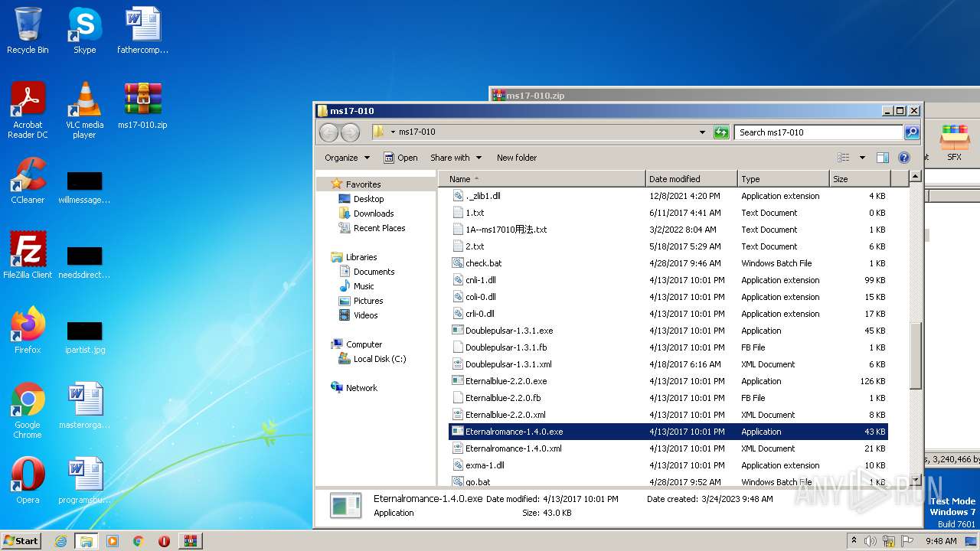Screen dimensions: 980x551
Task: Select fathercomp Word document on desktop
Action: (x=142, y=31)
